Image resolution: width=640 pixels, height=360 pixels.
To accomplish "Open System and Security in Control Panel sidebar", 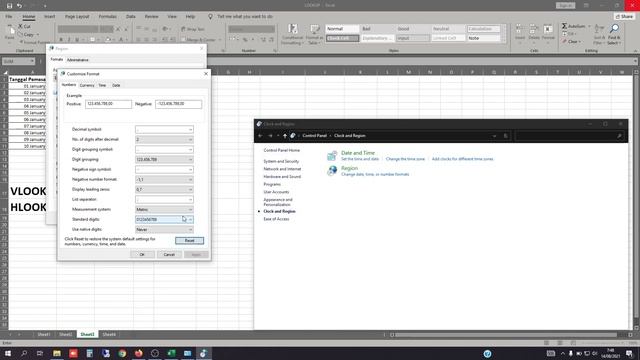I will click(281, 162).
